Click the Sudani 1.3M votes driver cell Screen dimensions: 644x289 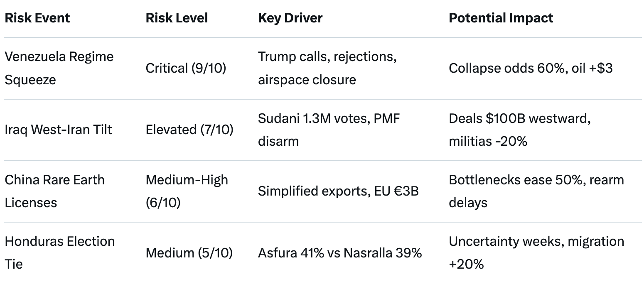click(329, 130)
